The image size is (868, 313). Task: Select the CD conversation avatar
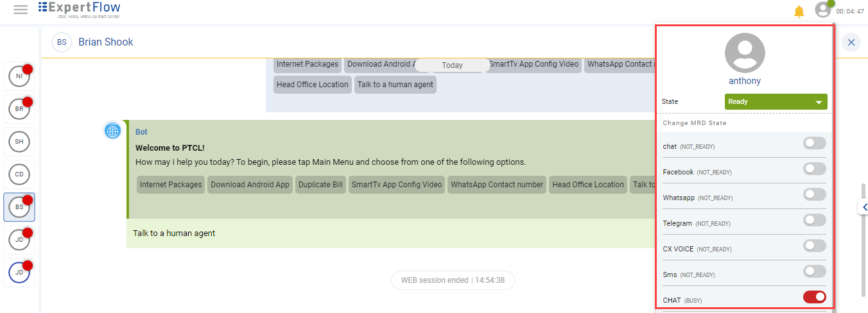pyautogui.click(x=19, y=174)
